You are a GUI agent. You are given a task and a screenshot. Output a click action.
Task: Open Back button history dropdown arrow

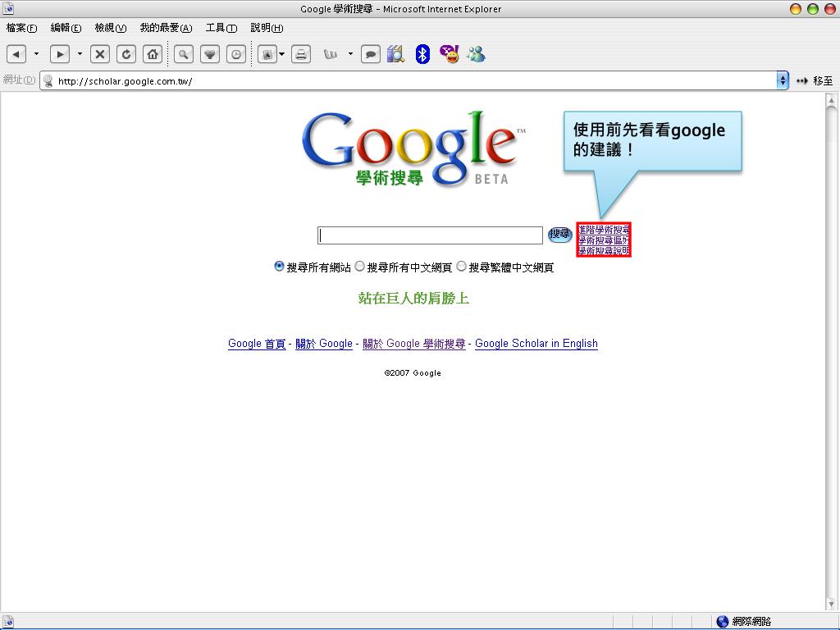click(x=36, y=54)
